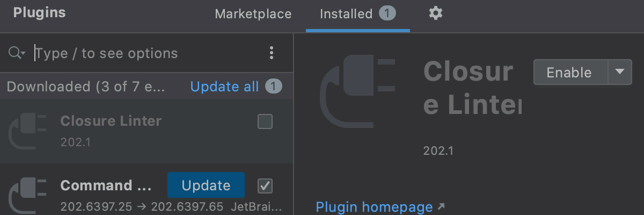Viewport: 644px width, 215px height.
Task: Uncheck the Command plugin checkbox
Action: pyautogui.click(x=265, y=186)
